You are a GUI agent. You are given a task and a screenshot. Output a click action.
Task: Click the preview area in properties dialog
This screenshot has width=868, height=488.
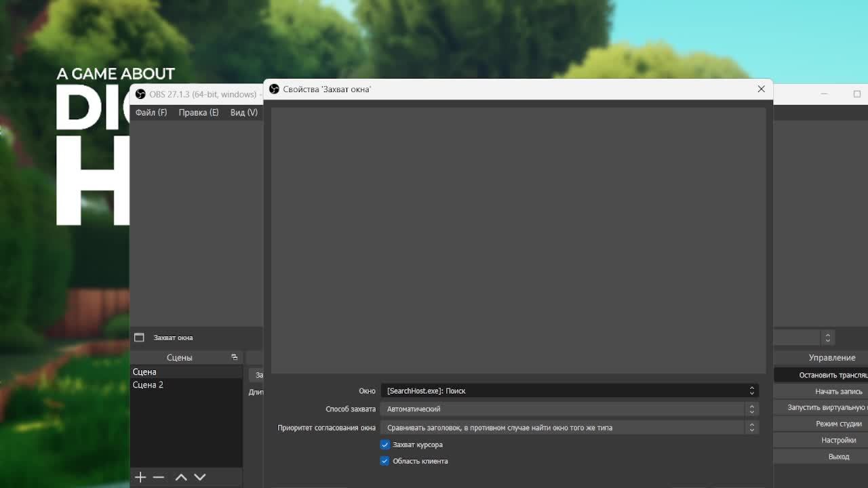coord(518,240)
